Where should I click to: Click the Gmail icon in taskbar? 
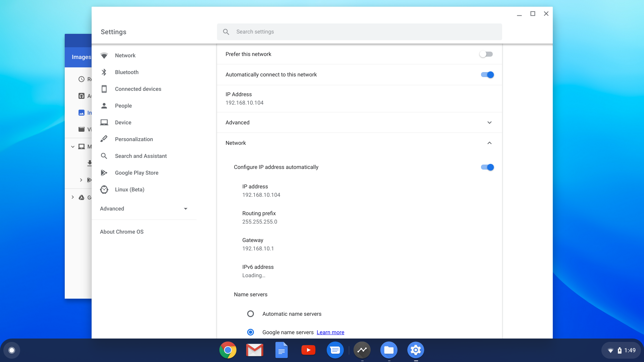(254, 350)
